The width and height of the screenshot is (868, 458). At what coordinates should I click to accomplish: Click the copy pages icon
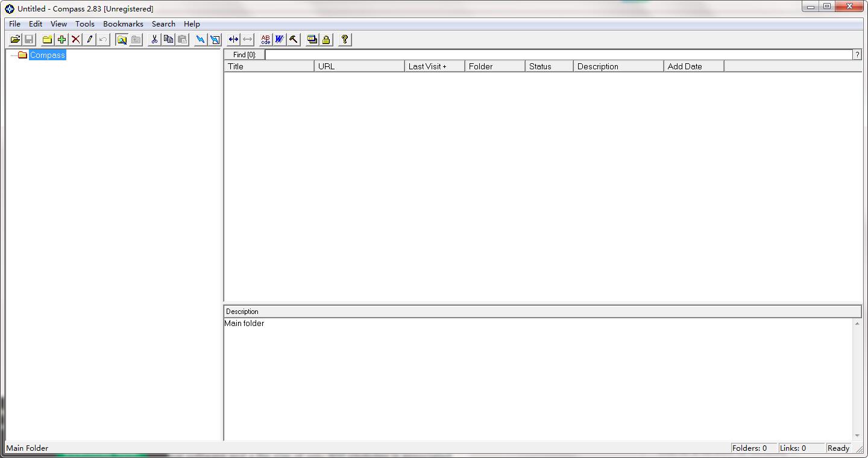click(168, 40)
